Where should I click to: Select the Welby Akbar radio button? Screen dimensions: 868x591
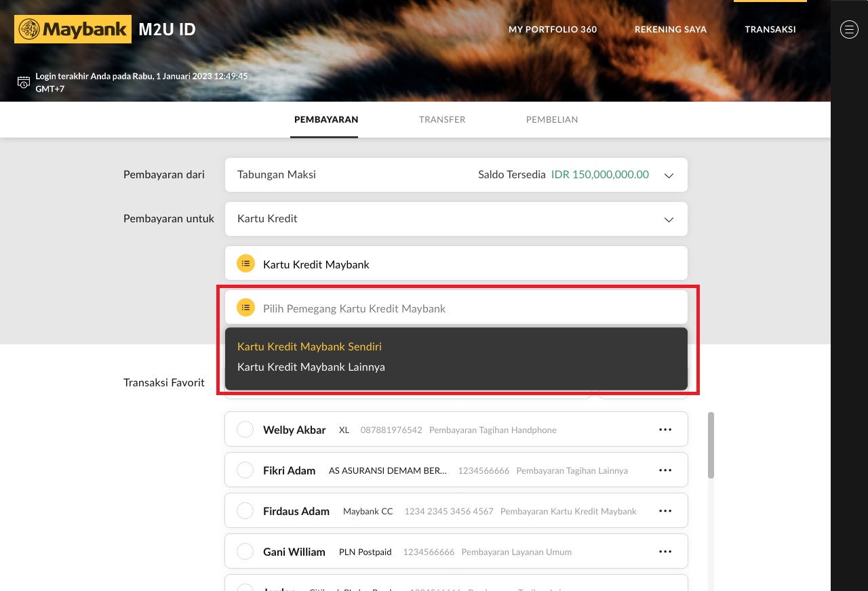245,430
